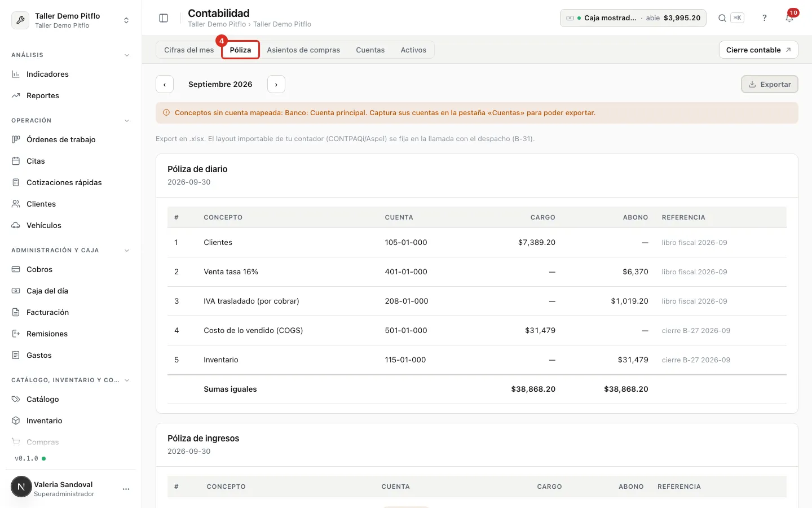Go to the next month
The width and height of the screenshot is (812, 508).
(276, 84)
